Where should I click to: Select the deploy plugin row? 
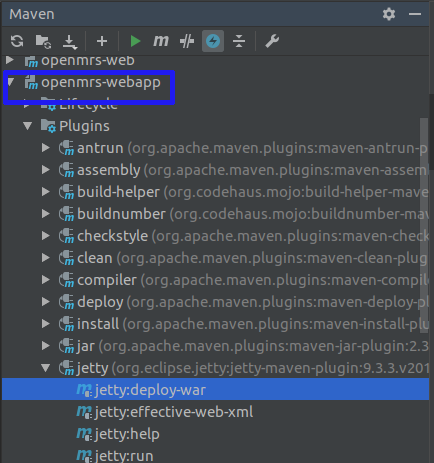tap(215, 302)
